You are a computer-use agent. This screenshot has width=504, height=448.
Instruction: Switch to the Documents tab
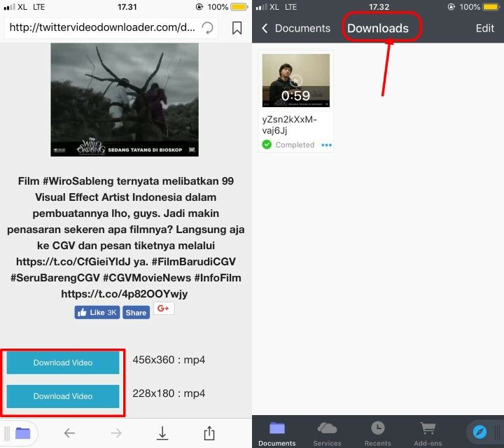(x=277, y=434)
